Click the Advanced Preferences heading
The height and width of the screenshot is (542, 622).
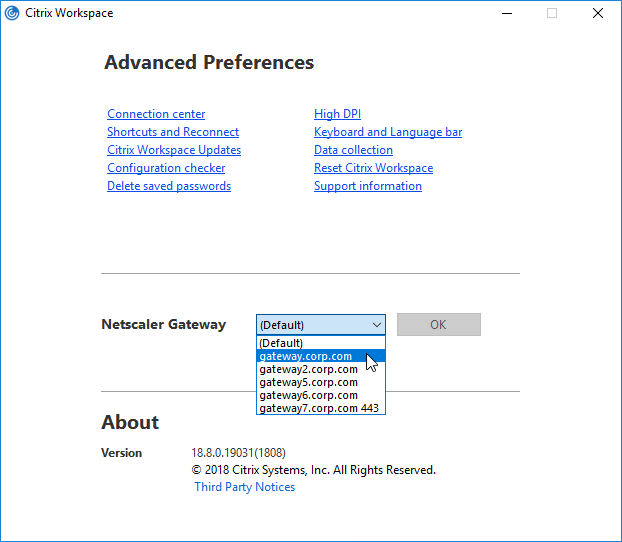tap(209, 62)
